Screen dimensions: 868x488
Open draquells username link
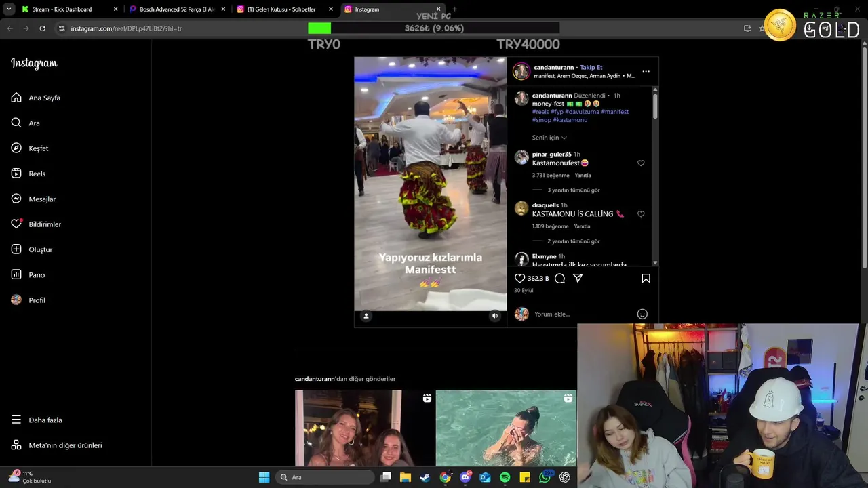click(x=545, y=205)
